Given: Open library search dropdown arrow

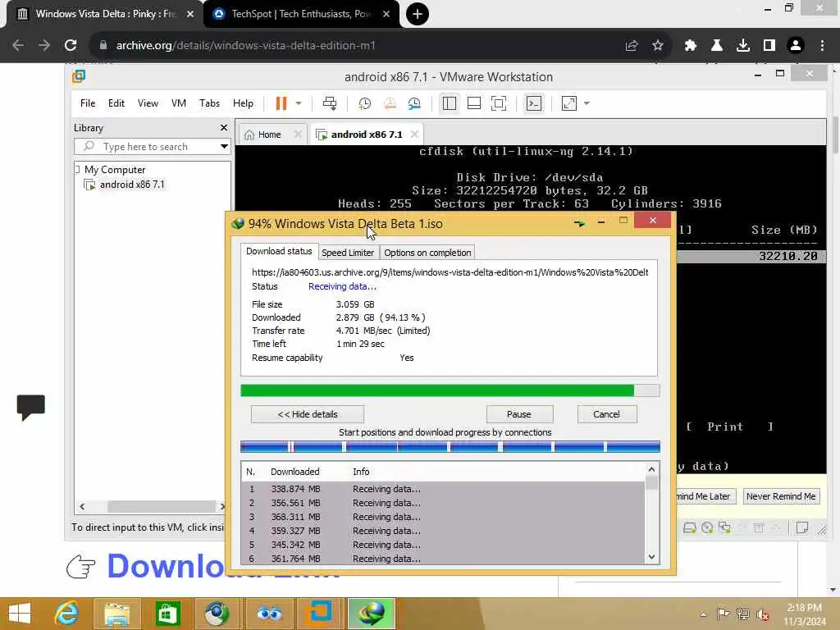Looking at the screenshot, I should tap(225, 147).
